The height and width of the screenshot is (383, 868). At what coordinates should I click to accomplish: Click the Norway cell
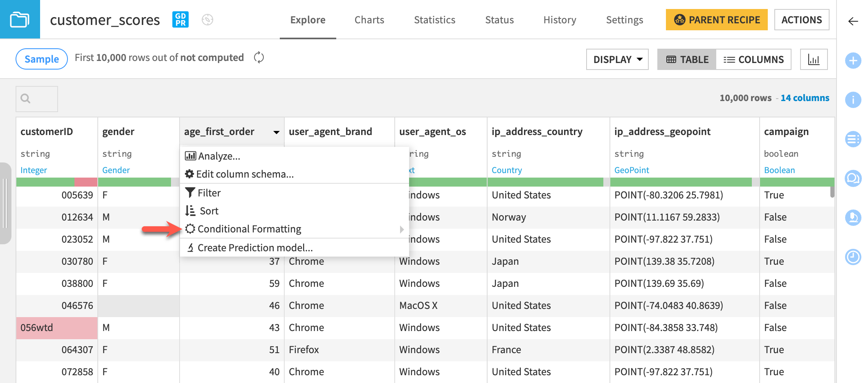point(548,217)
